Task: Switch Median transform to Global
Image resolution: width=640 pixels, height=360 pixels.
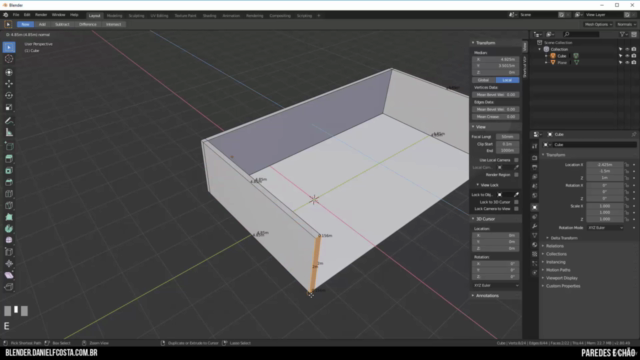Action: pyautogui.click(x=484, y=80)
